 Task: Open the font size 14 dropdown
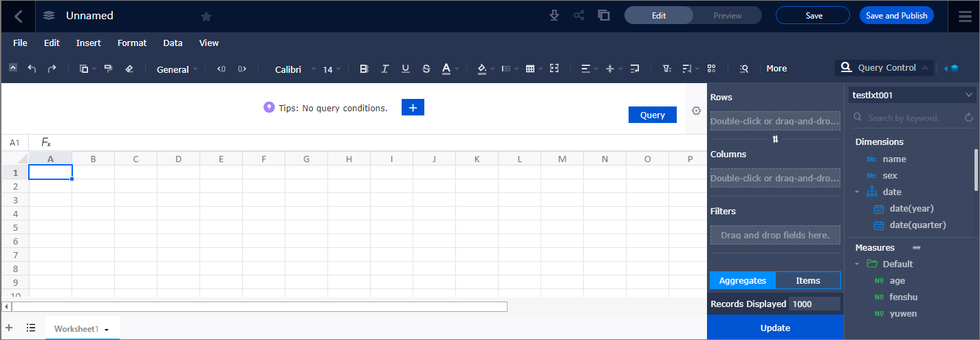click(332, 69)
